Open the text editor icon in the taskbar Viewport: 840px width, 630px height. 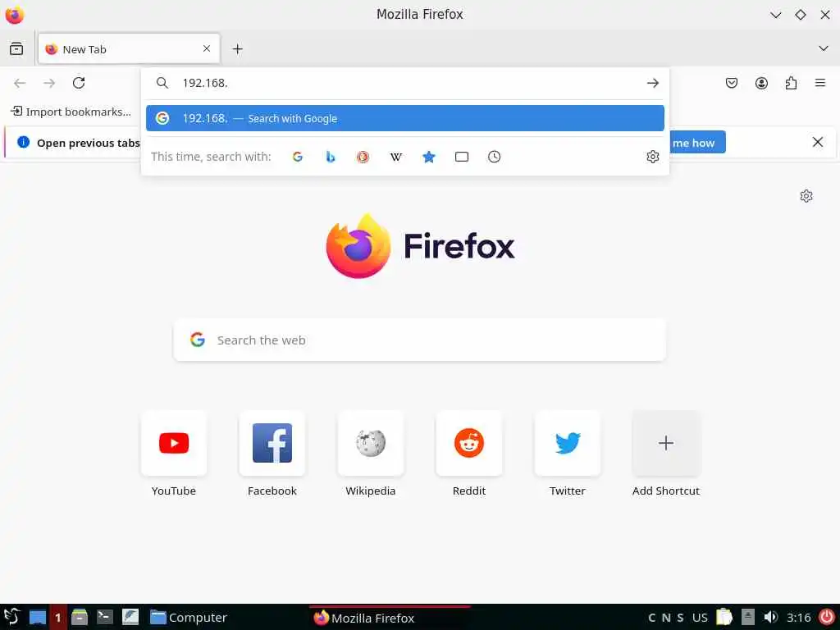(130, 617)
